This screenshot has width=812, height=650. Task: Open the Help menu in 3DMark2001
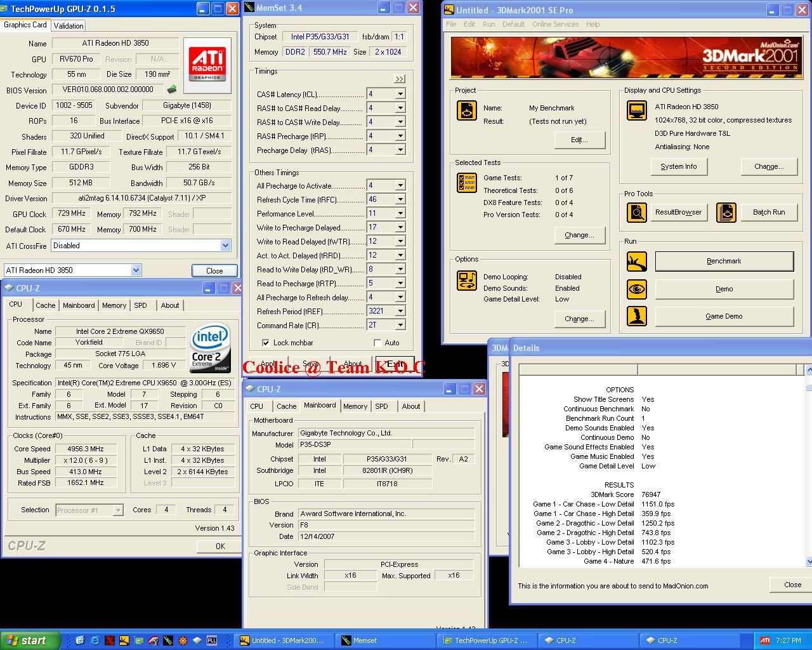click(x=593, y=24)
